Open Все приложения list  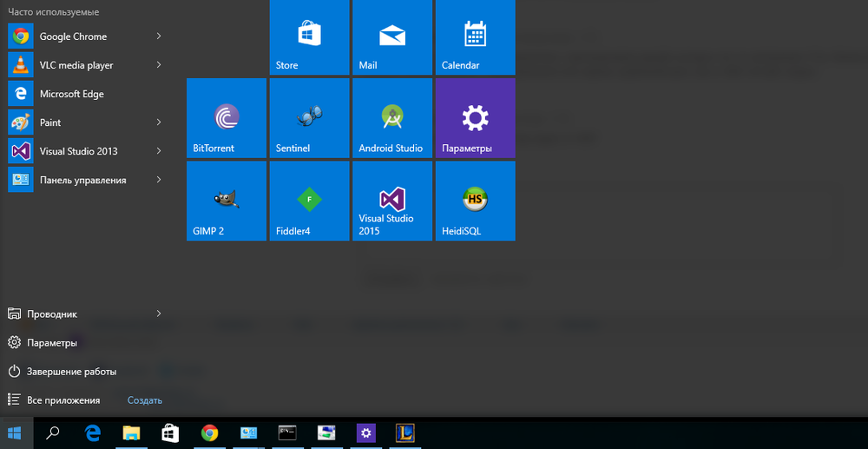[x=62, y=400]
